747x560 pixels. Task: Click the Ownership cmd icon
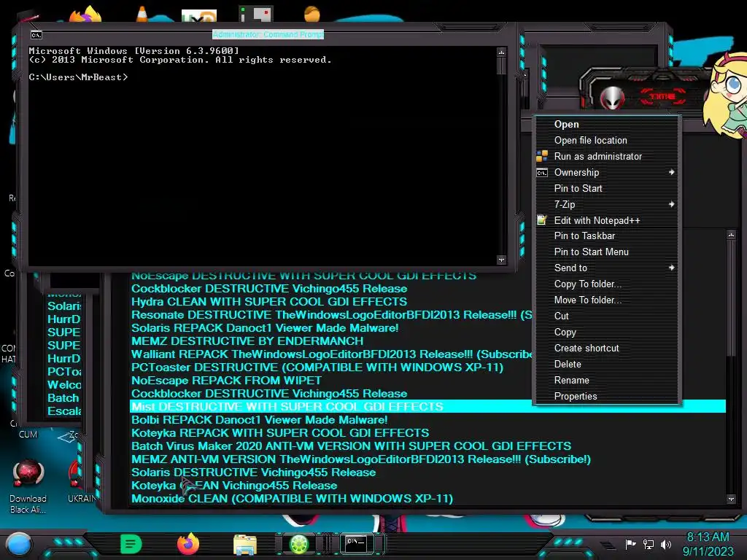click(542, 172)
